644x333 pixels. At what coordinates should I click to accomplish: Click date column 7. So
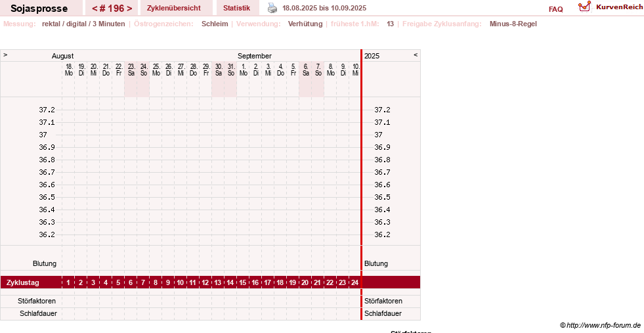pos(318,70)
